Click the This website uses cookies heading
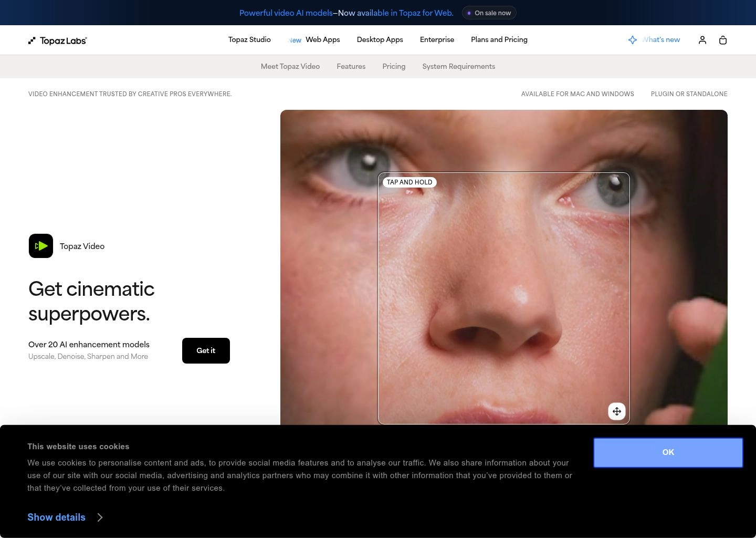The image size is (756, 538). [x=78, y=447]
